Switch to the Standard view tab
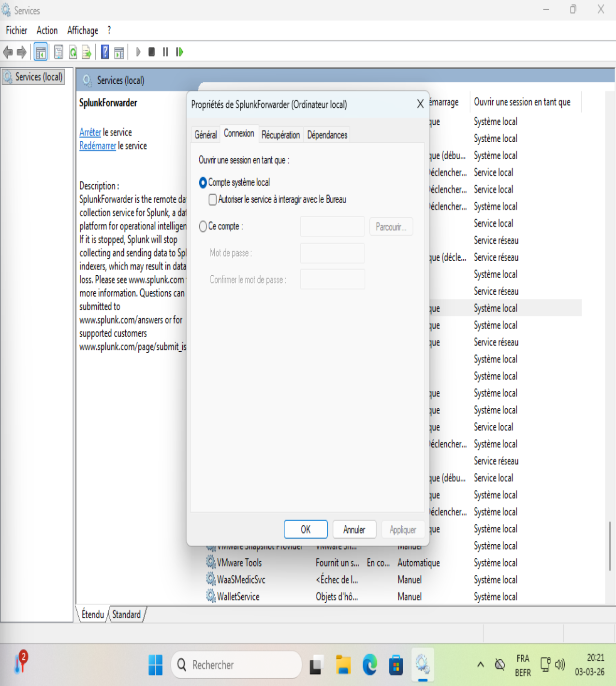 pos(127,614)
